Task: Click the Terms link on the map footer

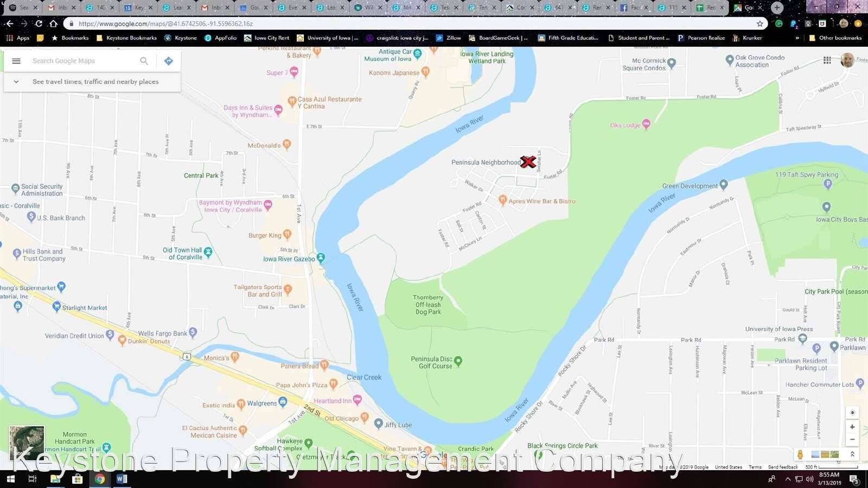Action: [x=755, y=467]
